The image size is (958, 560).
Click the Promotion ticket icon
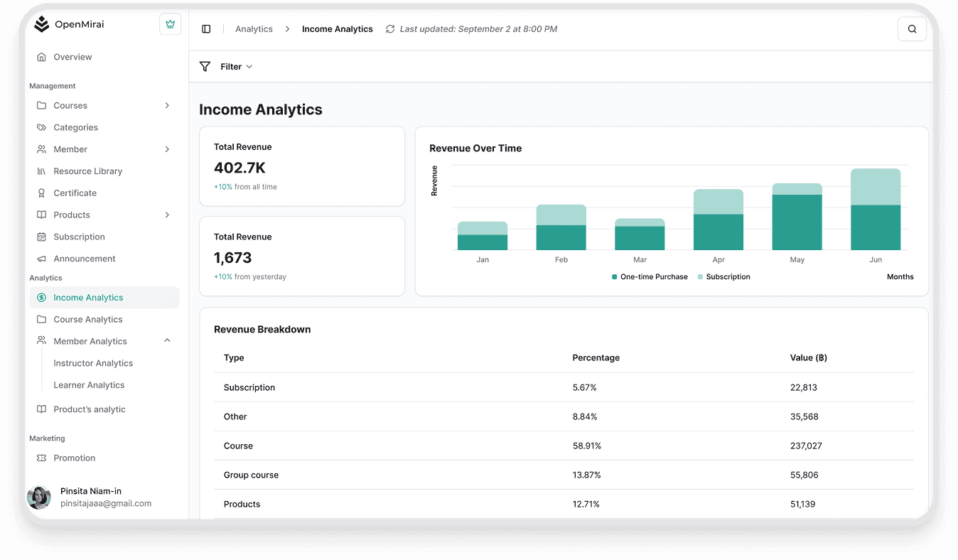(41, 458)
